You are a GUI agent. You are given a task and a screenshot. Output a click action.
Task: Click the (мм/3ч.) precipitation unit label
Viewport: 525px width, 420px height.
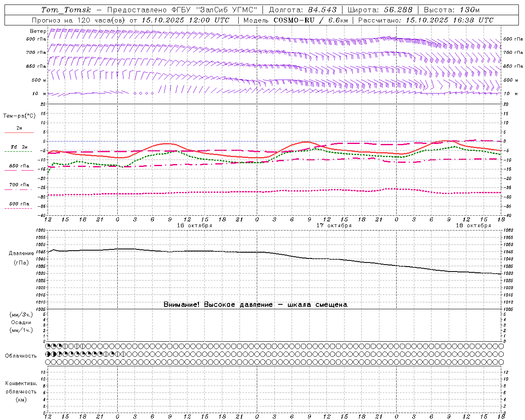[x=21, y=315]
